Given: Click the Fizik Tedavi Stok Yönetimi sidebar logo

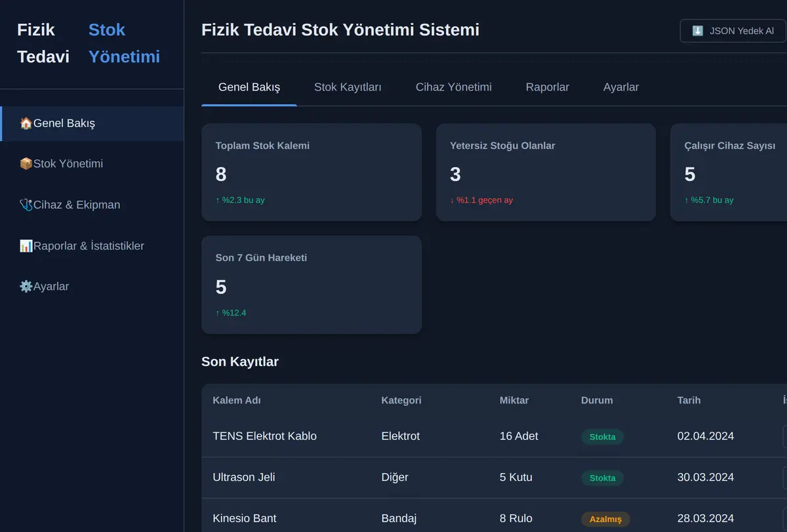Looking at the screenshot, I should (89, 43).
